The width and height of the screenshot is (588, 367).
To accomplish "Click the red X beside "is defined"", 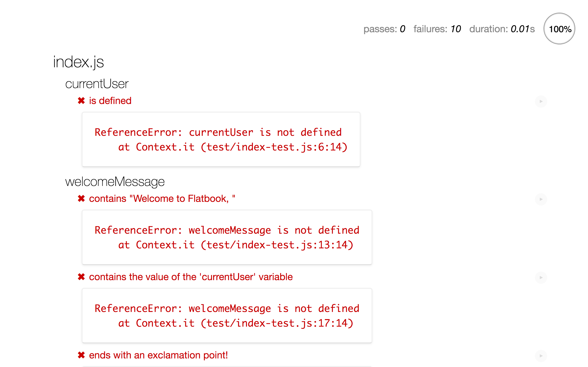I will click(81, 101).
